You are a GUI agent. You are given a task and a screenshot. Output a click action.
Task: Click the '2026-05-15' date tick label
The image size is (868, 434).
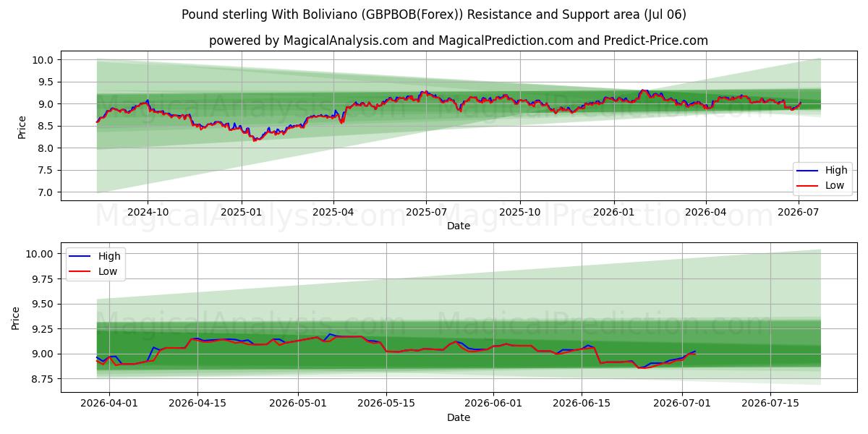tap(387, 404)
